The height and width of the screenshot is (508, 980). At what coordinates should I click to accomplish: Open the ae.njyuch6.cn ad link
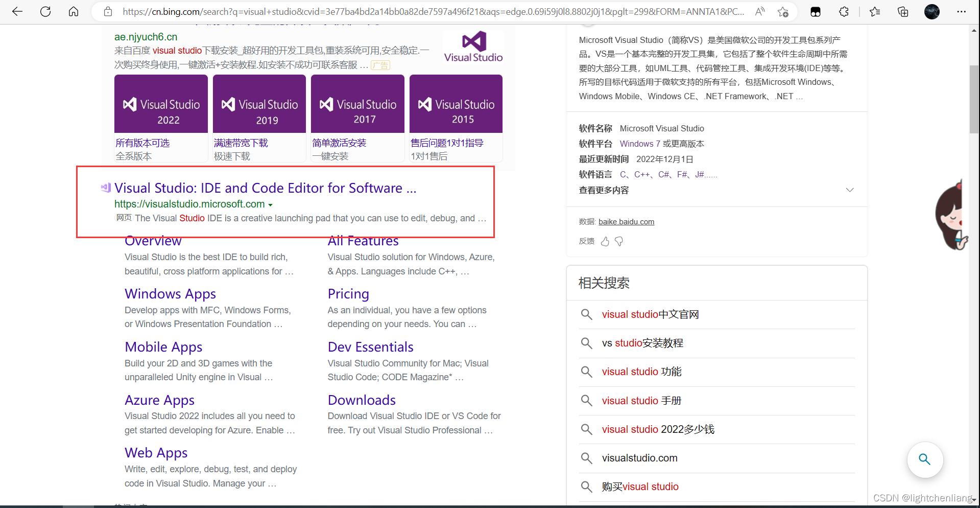146,37
